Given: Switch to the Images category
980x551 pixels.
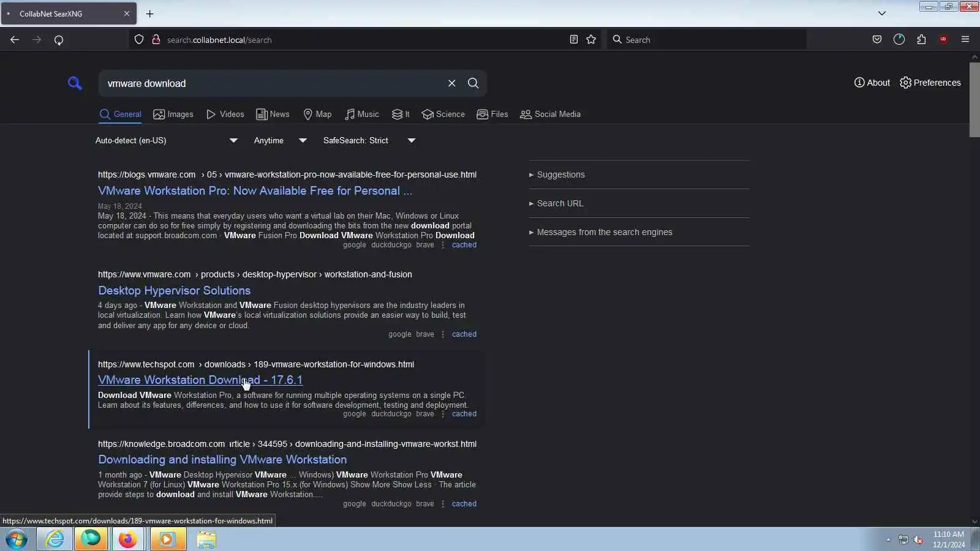Looking at the screenshot, I should pos(173,114).
